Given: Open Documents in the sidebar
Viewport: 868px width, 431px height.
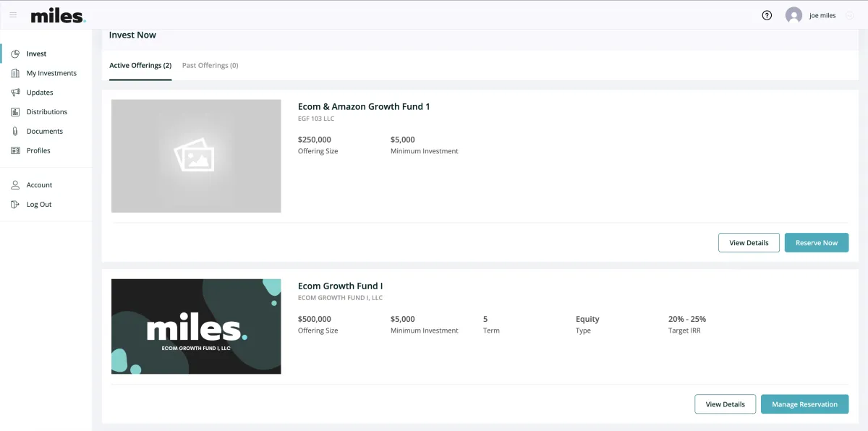Looking at the screenshot, I should tap(45, 132).
